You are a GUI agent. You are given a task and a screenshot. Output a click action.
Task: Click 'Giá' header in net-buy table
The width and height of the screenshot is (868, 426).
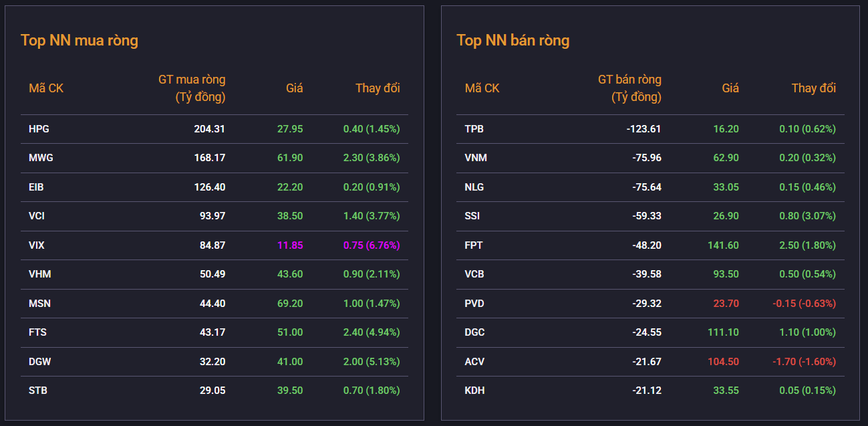(295, 88)
